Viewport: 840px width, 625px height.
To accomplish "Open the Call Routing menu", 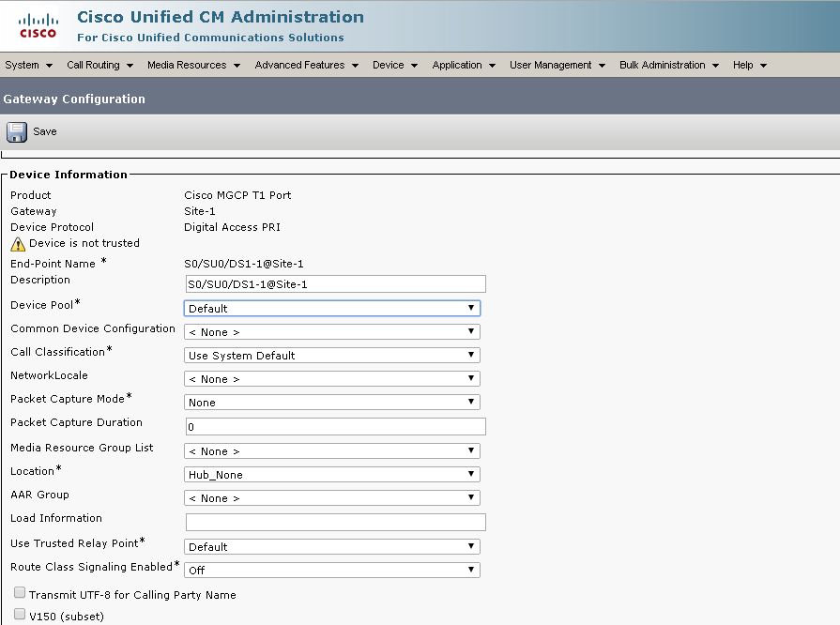I will point(99,65).
